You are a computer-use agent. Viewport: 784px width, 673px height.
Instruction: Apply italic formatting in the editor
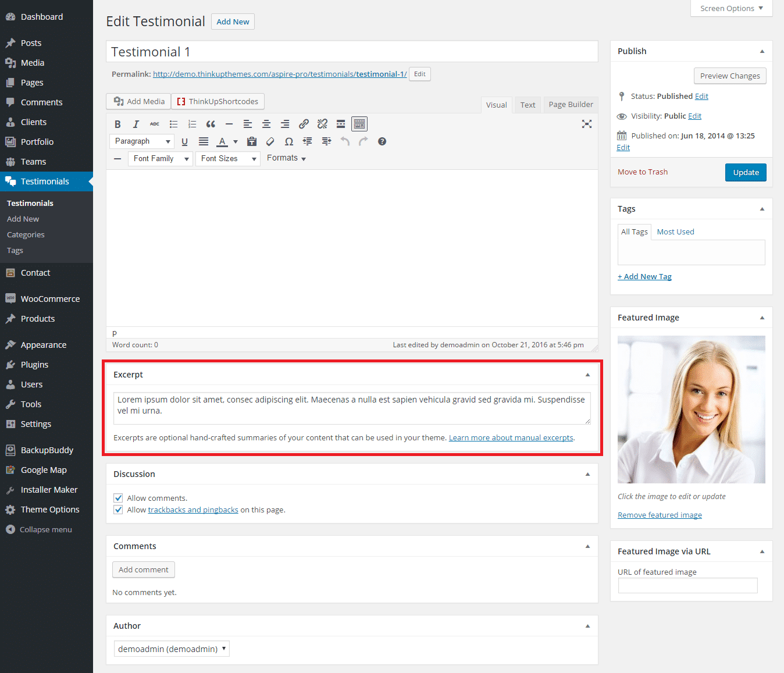point(136,124)
